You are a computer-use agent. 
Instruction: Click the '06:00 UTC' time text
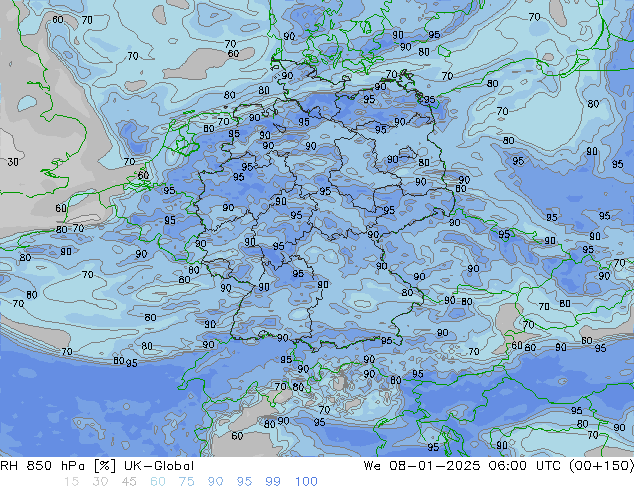tap(524, 466)
